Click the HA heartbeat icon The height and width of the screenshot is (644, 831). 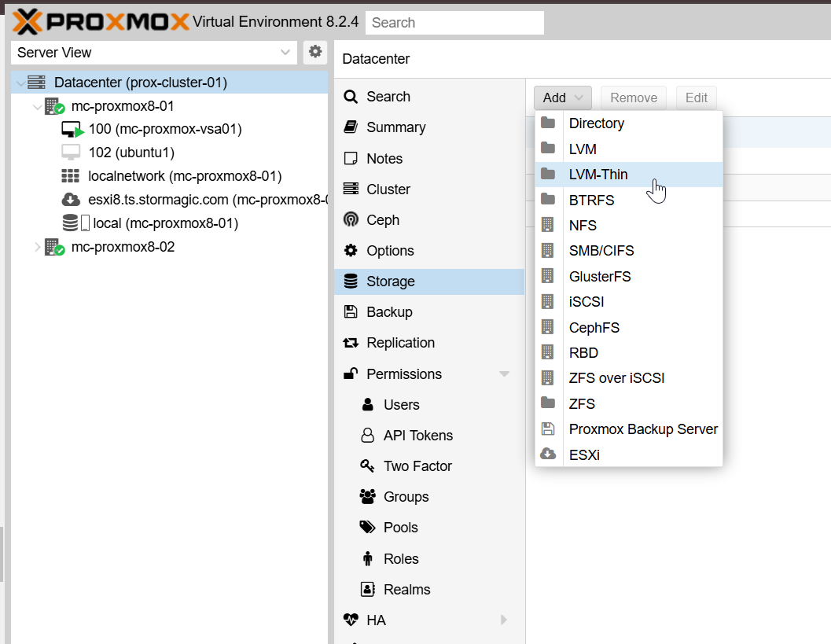[351, 620]
